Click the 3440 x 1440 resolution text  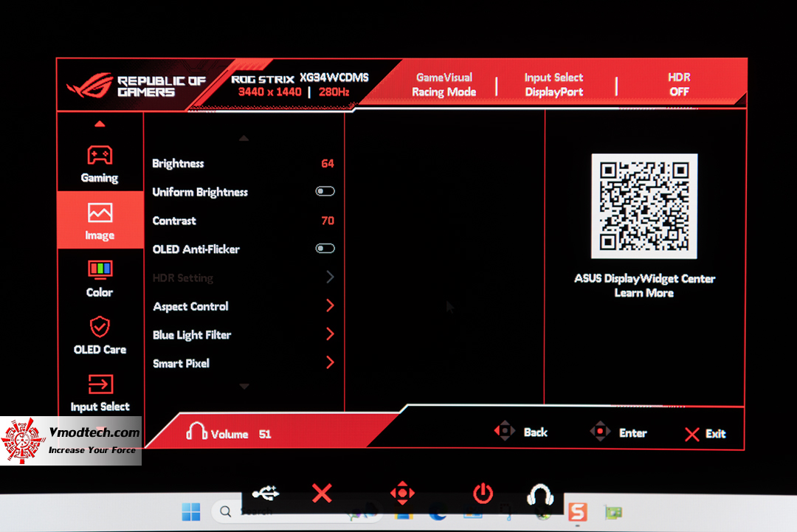269,92
